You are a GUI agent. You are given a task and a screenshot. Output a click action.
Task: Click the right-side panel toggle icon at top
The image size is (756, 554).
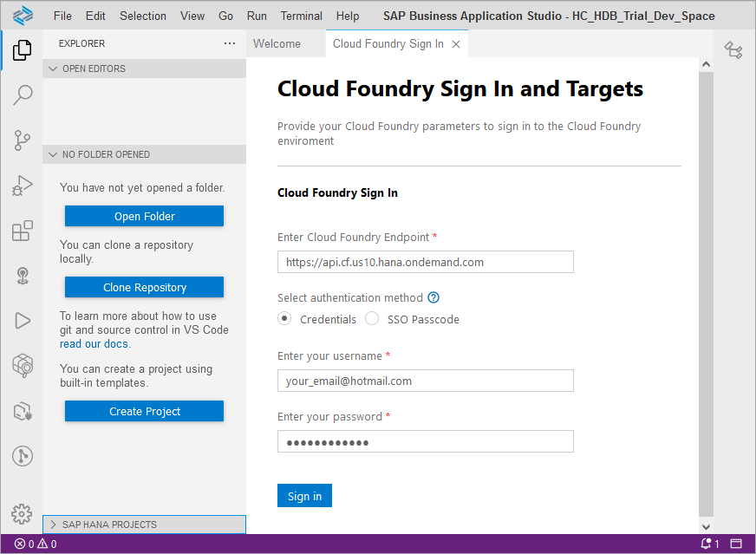pos(733,49)
